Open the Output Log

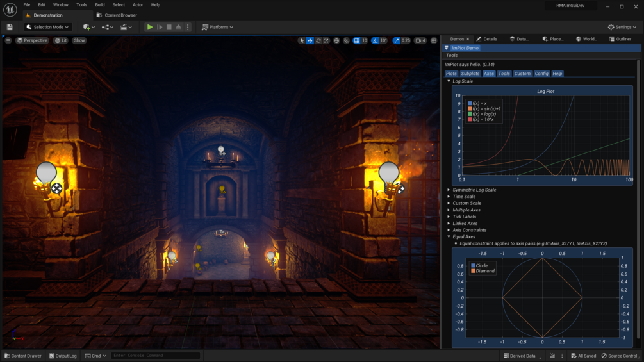(x=63, y=356)
